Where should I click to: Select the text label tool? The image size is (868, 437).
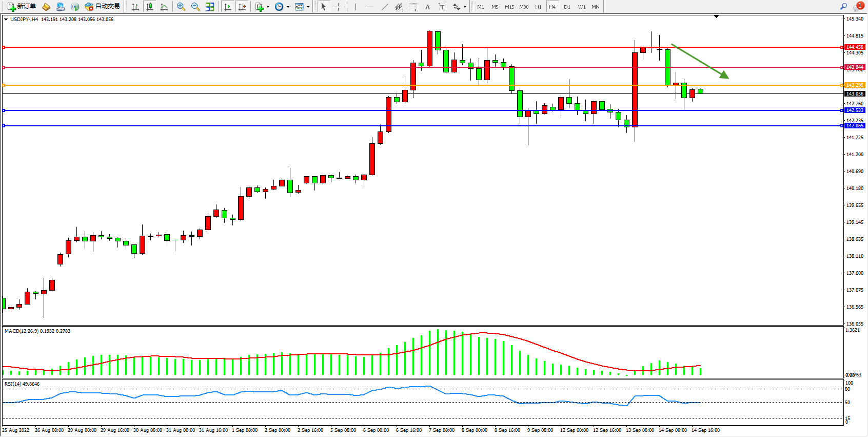[442, 7]
